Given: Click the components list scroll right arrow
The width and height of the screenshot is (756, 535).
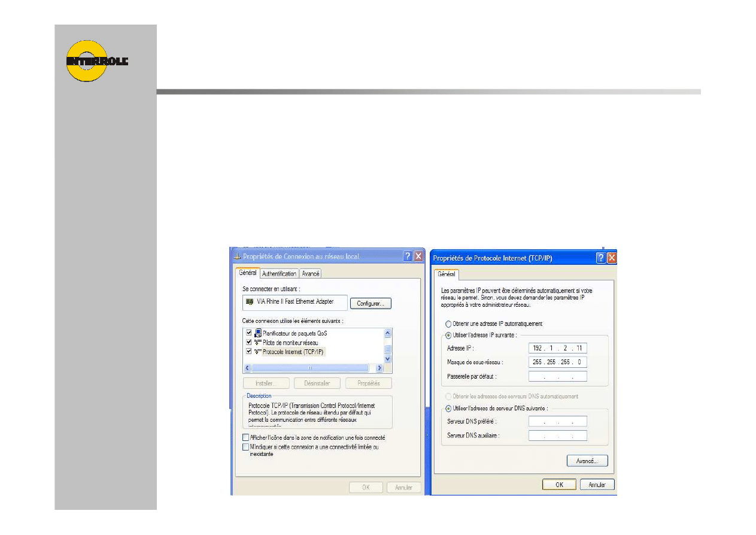Looking at the screenshot, I should click(x=379, y=368).
